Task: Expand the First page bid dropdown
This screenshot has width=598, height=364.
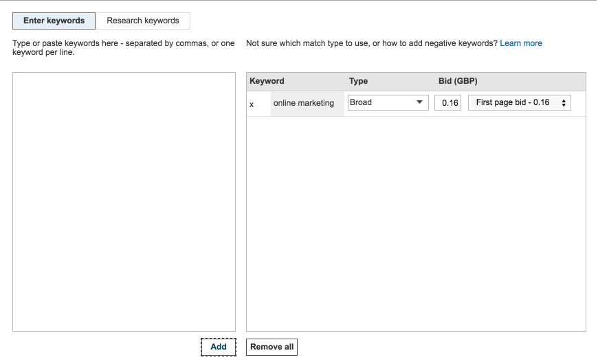Action: tap(518, 103)
